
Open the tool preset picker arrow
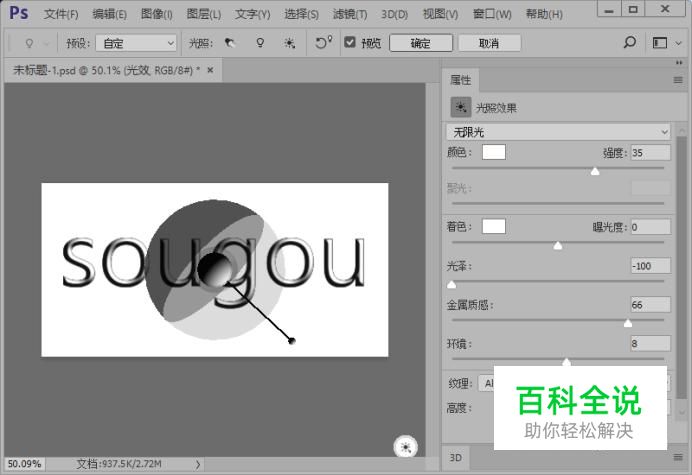pos(46,43)
